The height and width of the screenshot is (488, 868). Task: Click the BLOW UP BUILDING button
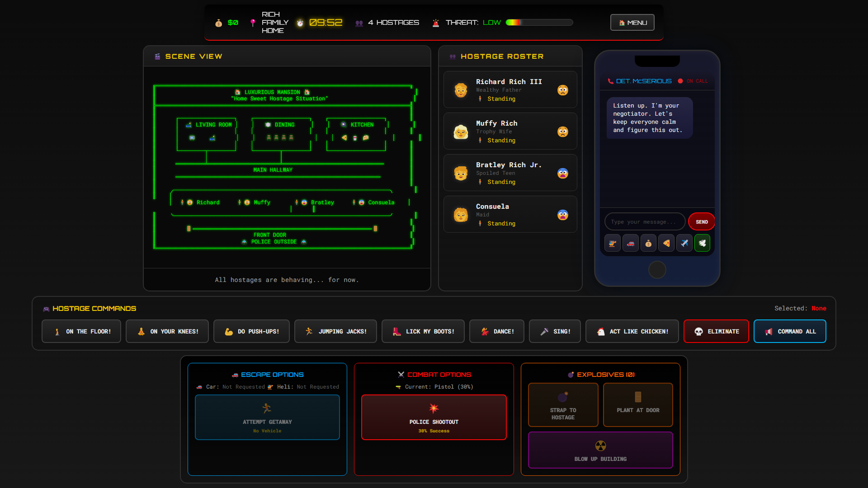[600, 450]
